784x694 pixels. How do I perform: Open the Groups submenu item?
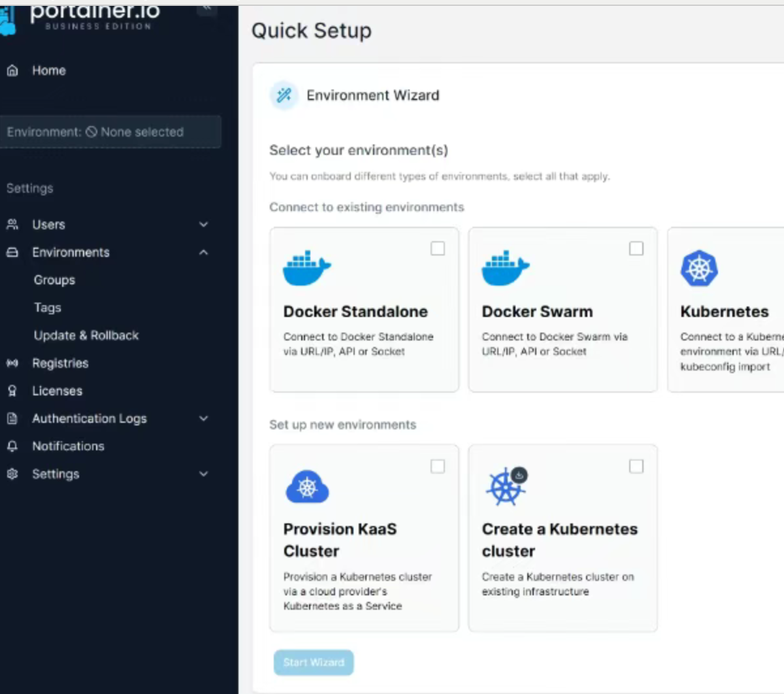click(x=54, y=280)
